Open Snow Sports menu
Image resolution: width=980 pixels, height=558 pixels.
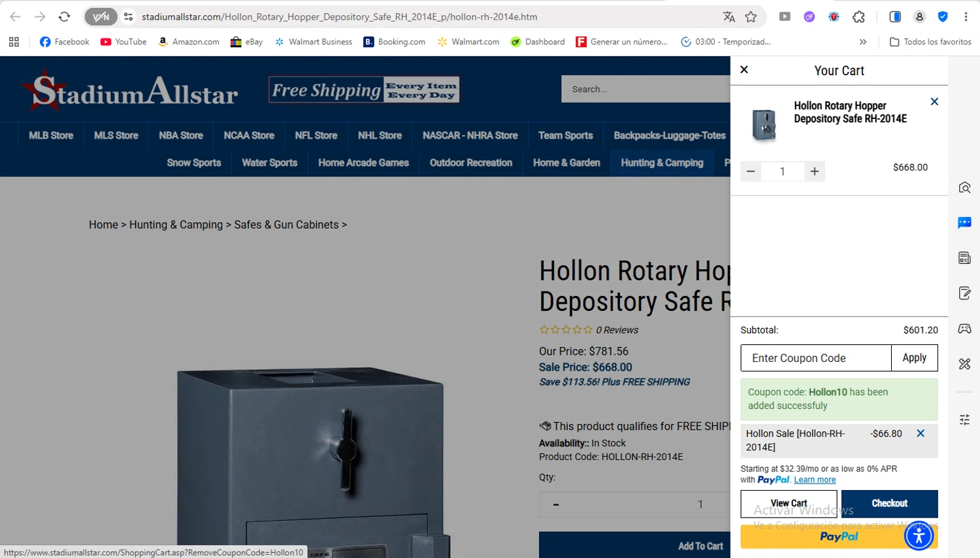(x=194, y=163)
